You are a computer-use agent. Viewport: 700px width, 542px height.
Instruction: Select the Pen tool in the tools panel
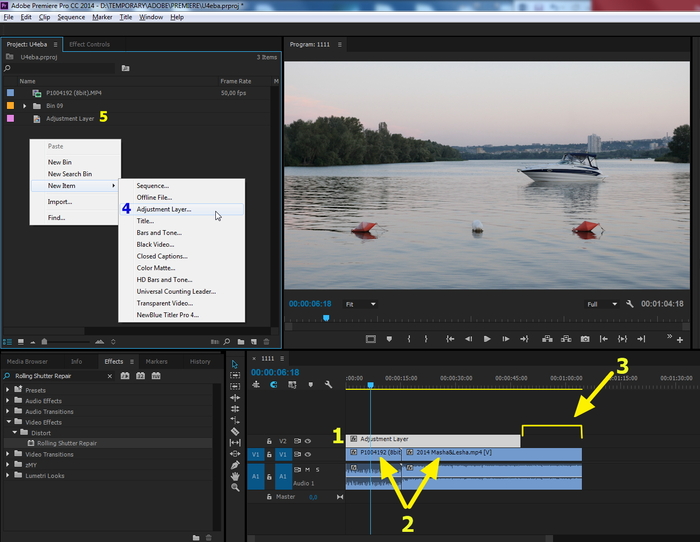(235, 463)
